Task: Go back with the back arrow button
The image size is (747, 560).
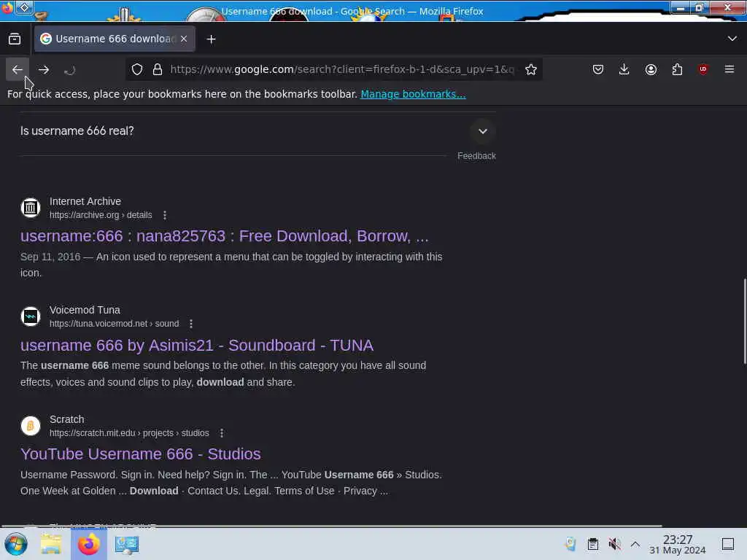Action: click(18, 69)
